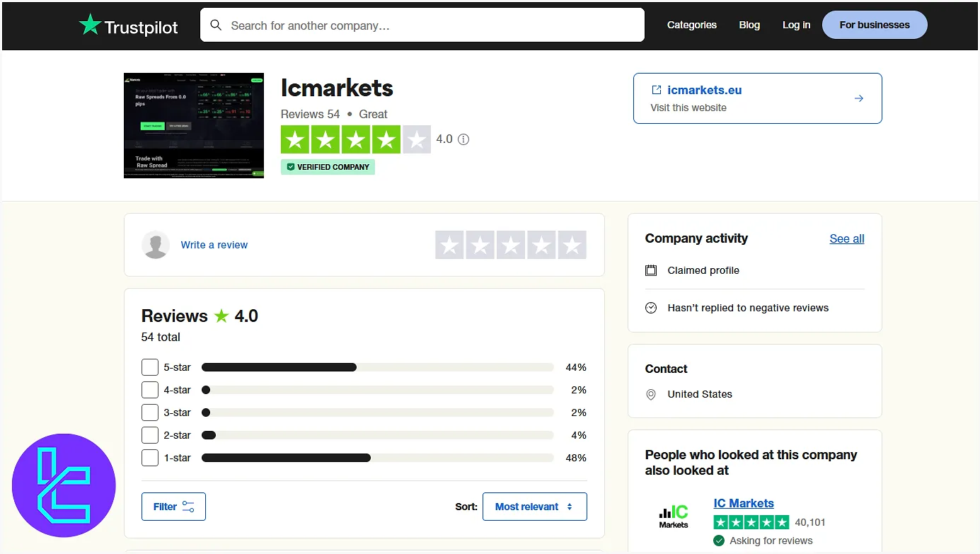Click the IC Markets five-star rating image

coord(751,522)
